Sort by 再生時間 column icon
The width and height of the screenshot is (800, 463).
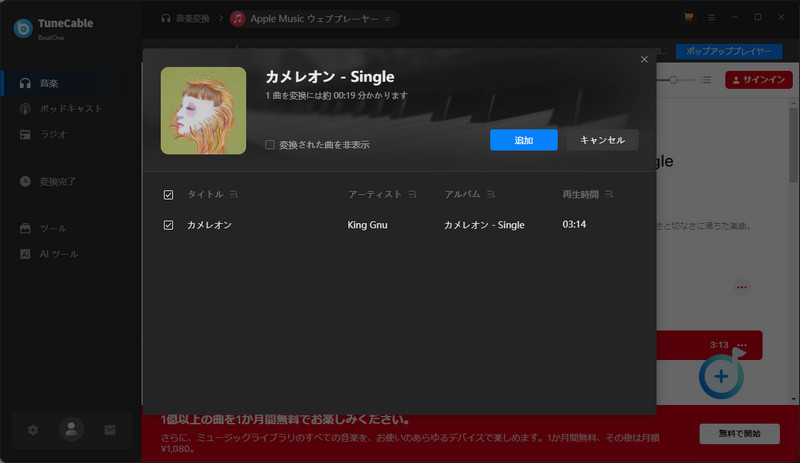coord(609,194)
